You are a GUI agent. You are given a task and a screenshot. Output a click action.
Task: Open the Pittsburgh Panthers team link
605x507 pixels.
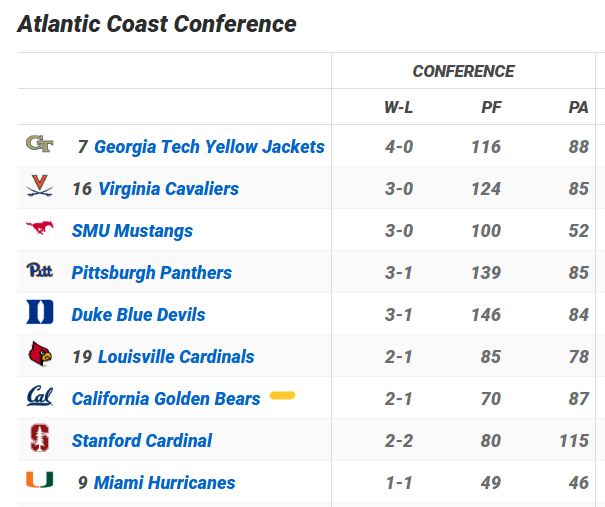tap(151, 273)
